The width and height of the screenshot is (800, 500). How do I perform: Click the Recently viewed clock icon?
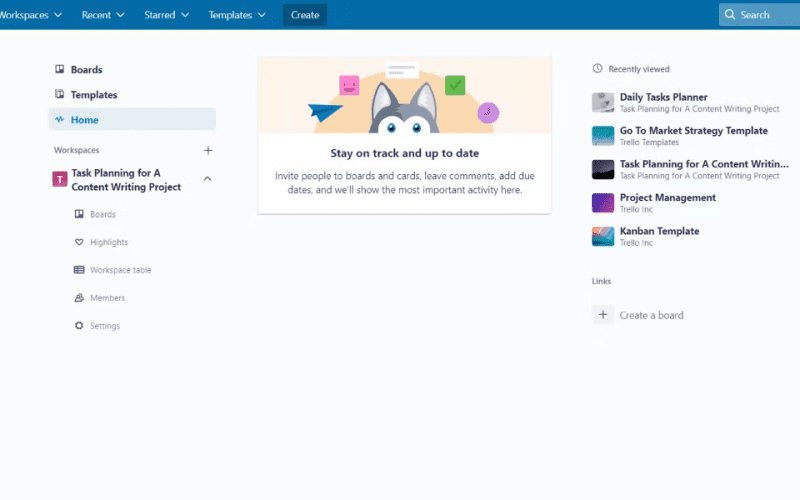click(x=597, y=68)
